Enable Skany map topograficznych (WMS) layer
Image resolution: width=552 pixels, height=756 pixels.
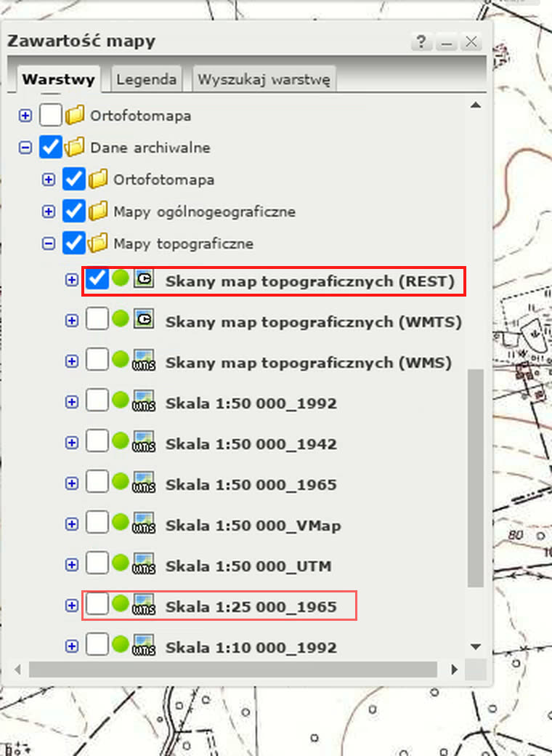coord(97,360)
